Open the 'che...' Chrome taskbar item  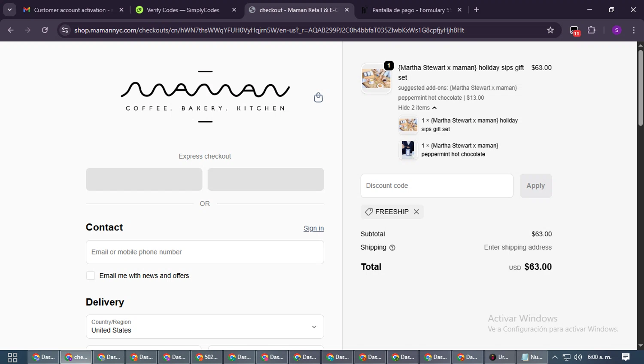point(76,357)
